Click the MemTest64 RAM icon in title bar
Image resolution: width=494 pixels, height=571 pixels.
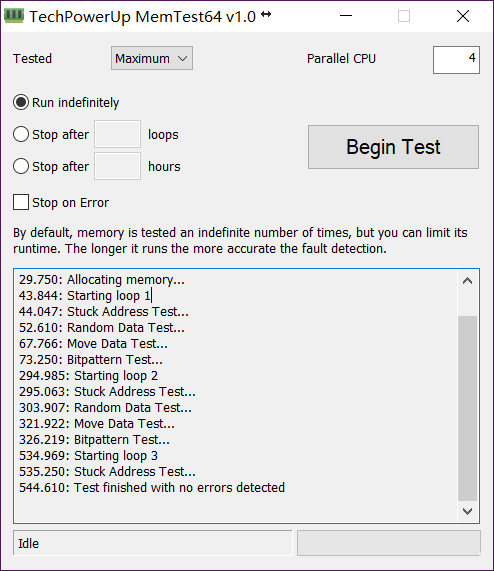pyautogui.click(x=14, y=16)
